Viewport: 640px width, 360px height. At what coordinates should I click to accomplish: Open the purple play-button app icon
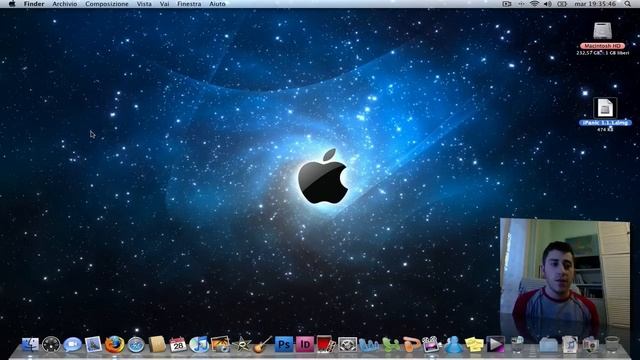point(496,344)
